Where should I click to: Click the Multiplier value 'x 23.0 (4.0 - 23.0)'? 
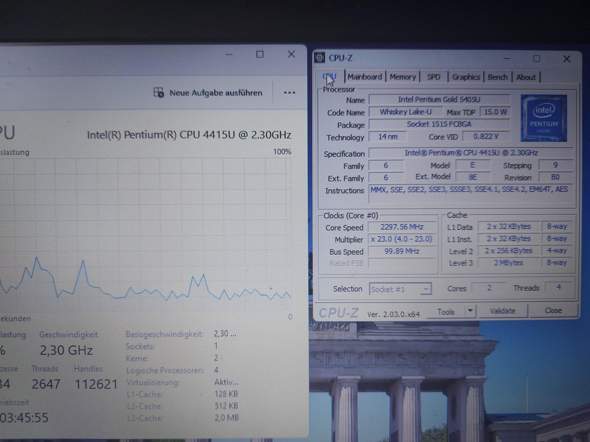[x=402, y=239]
